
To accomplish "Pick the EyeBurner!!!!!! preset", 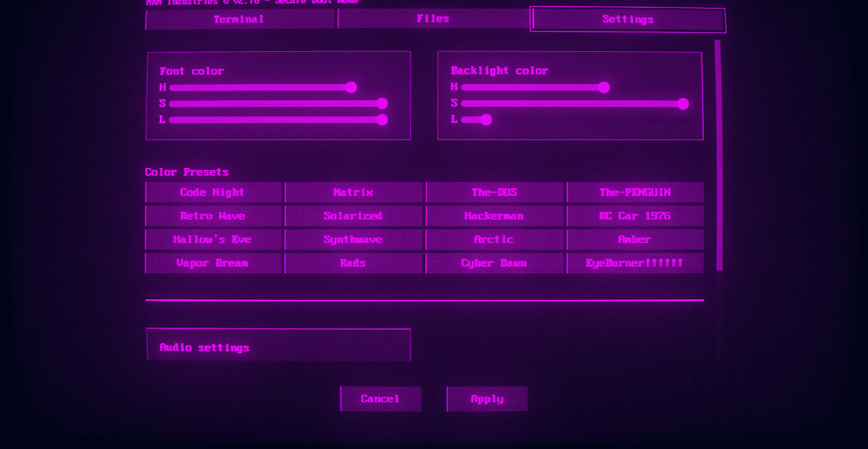I will click(x=635, y=263).
